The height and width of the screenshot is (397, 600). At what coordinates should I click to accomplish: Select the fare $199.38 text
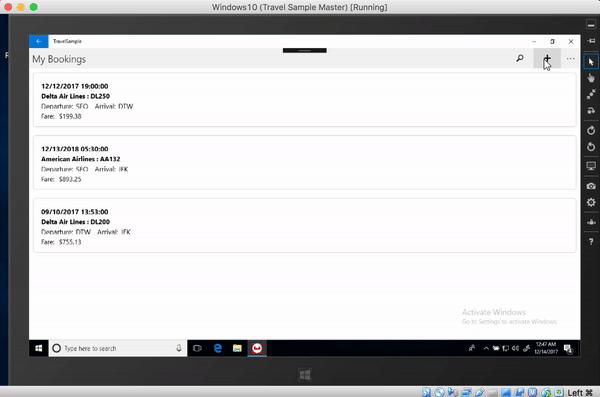click(70, 116)
